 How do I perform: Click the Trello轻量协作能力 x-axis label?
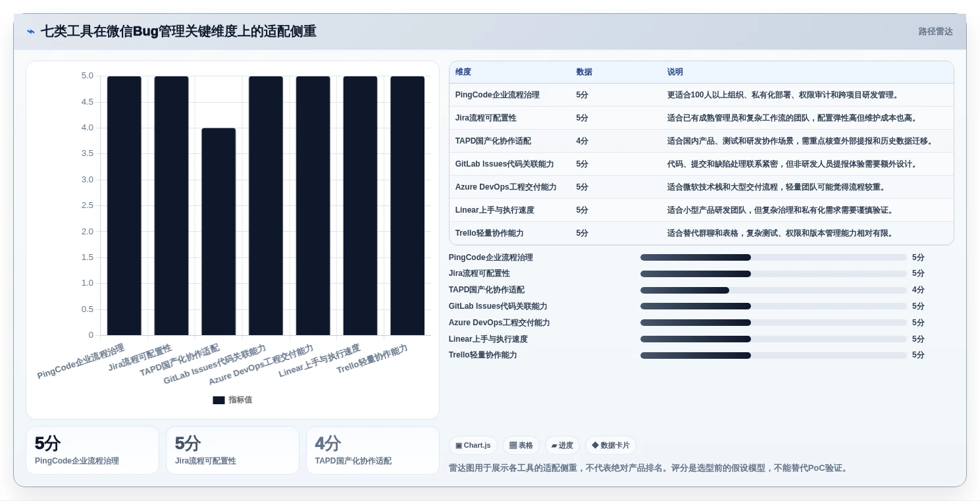coord(373,359)
